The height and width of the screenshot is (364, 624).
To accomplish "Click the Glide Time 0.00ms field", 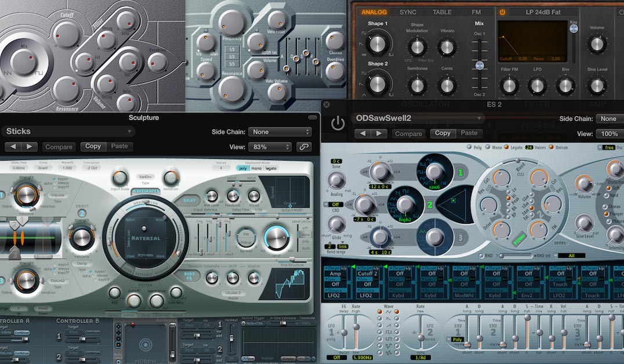I will pos(19,168).
